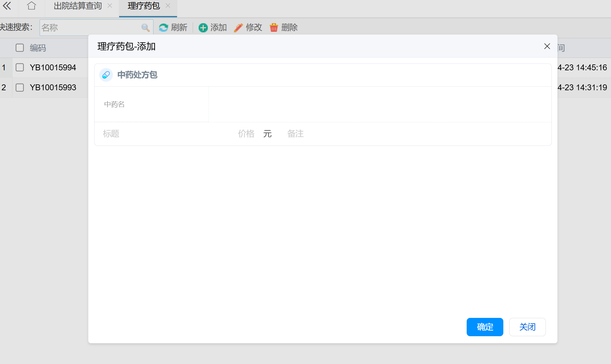
Task: Check the box for row YB10015994
Action: (x=20, y=67)
